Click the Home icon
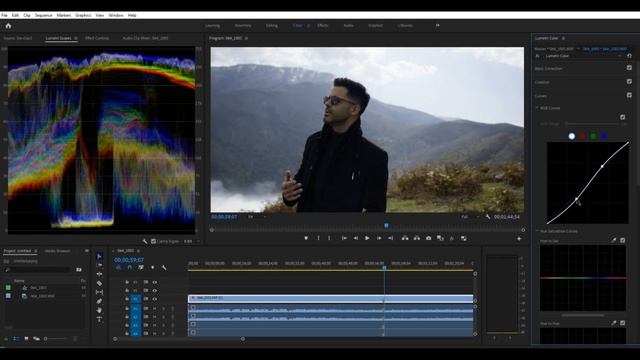 point(8,26)
